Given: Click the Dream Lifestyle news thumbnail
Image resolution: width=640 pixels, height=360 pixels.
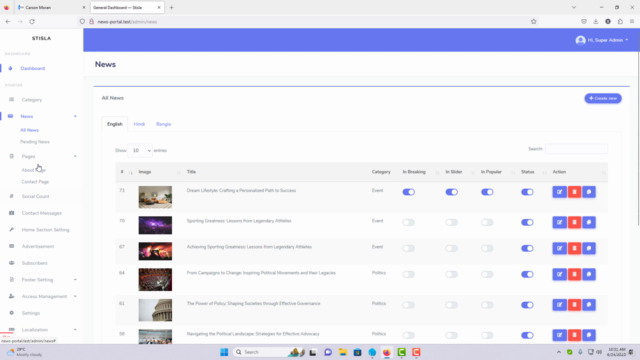Looking at the screenshot, I should coord(155,197).
